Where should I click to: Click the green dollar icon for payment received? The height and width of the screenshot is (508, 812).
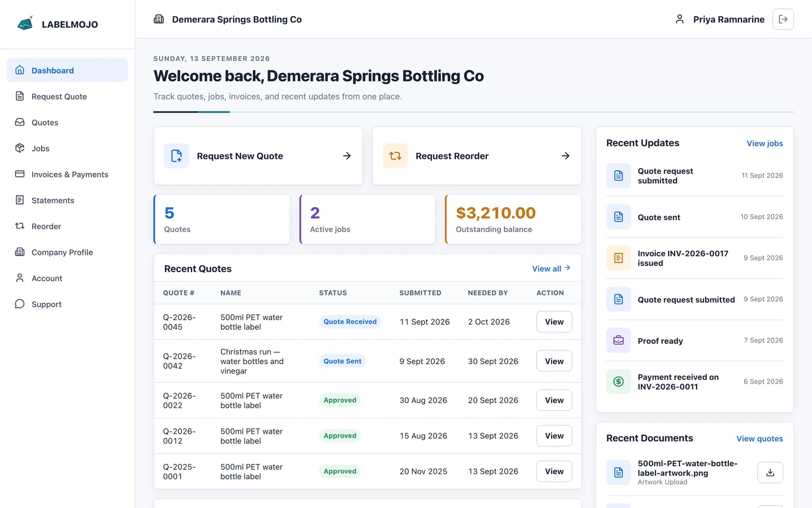pos(618,381)
